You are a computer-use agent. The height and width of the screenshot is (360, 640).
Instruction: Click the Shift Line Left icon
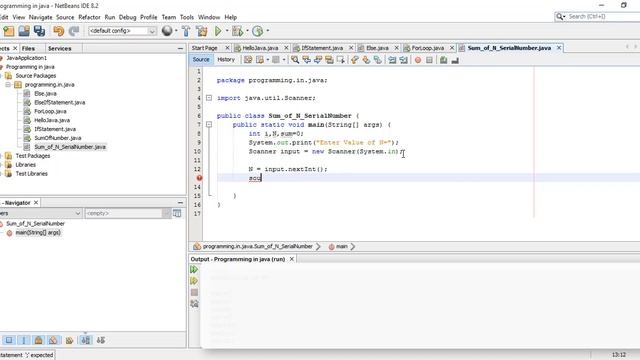pyautogui.click(x=392, y=60)
